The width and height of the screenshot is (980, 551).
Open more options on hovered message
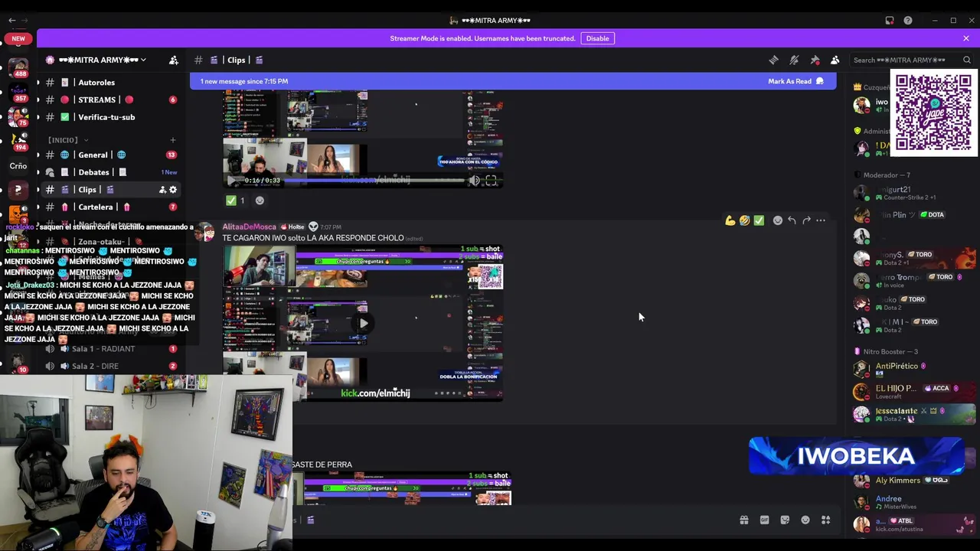click(x=821, y=220)
